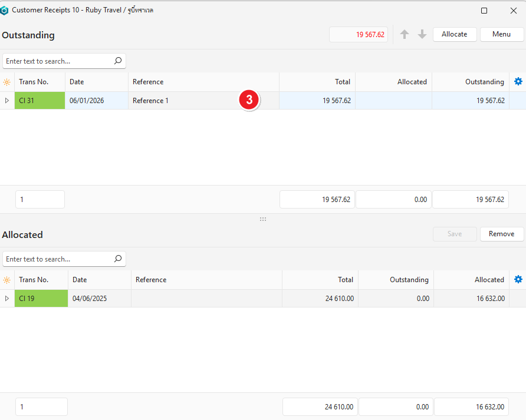
Task: Expand the CI 31 transaction row
Action: click(7, 101)
